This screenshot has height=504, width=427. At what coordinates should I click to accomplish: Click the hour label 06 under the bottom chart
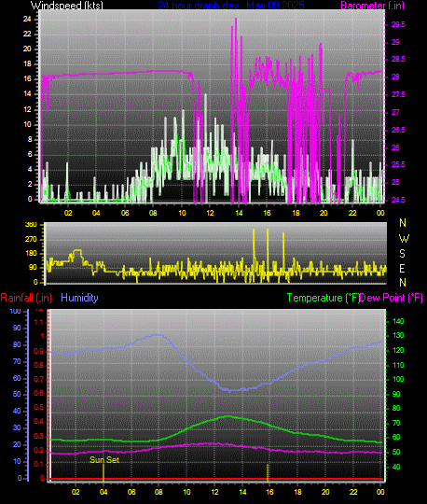[x=131, y=492]
